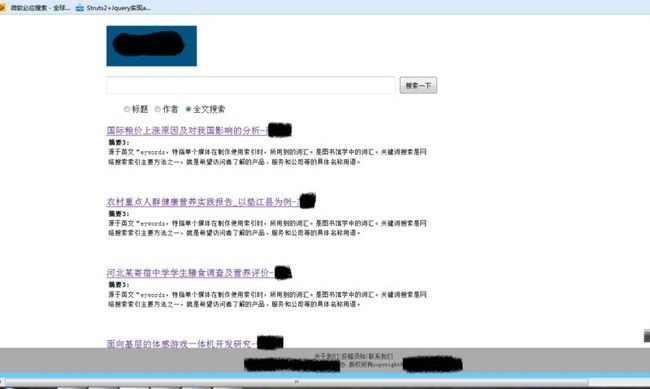The image size is (650, 389).
Task: Click the horizontal scrollbar at the bottom
Action: tap(296, 382)
